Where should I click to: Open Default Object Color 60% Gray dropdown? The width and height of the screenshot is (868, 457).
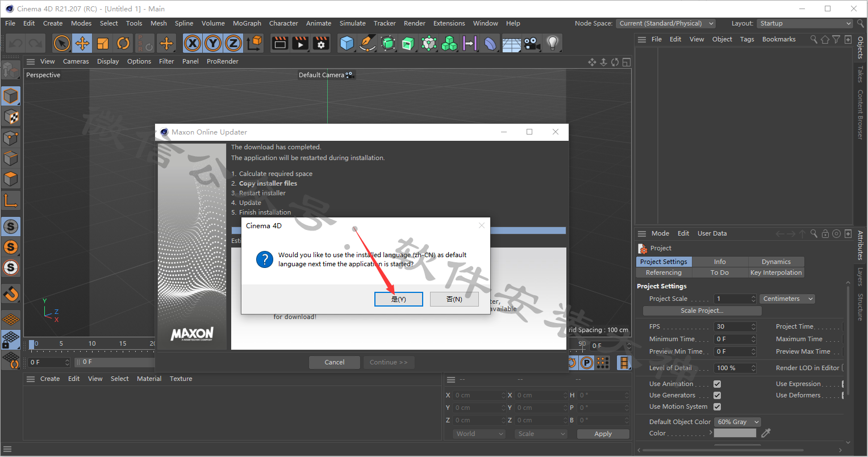(737, 422)
